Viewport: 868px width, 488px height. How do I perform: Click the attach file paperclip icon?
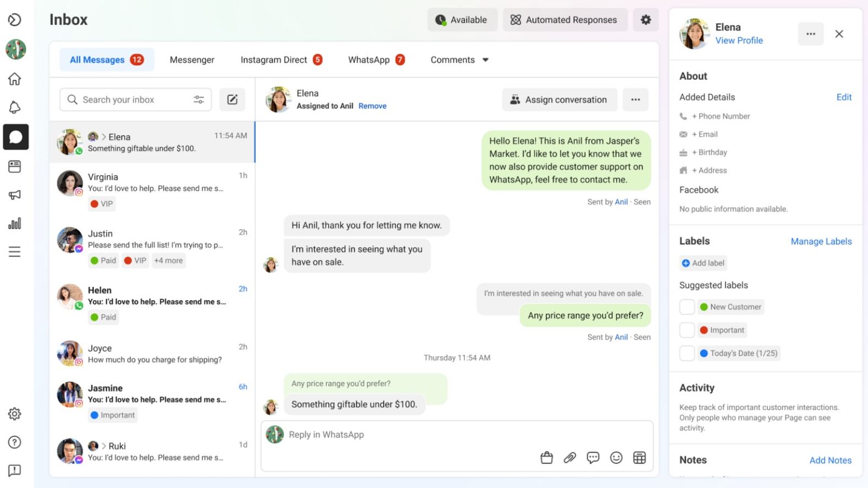click(x=570, y=458)
